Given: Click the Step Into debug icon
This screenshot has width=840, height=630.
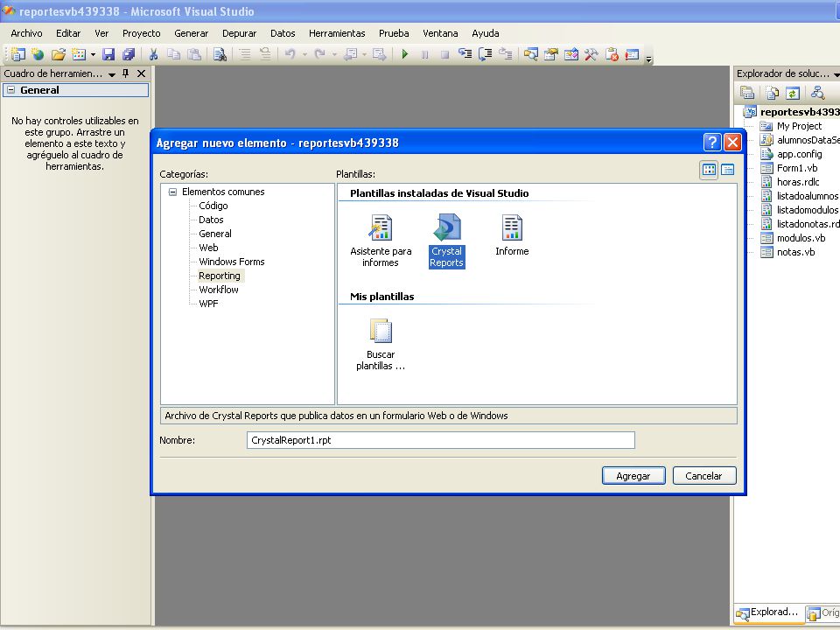Looking at the screenshot, I should (465, 54).
